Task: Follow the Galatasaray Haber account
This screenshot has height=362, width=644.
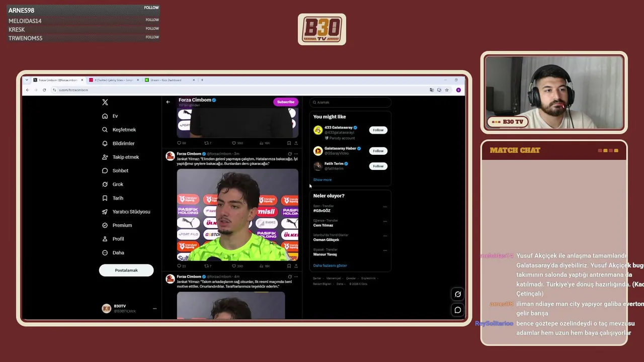Action: click(x=378, y=151)
